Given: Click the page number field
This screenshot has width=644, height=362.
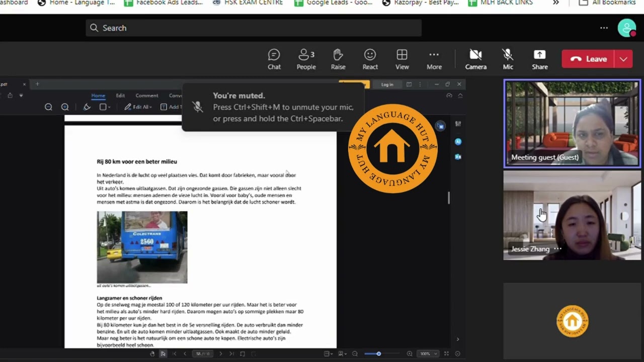Looking at the screenshot, I should 203,354.
